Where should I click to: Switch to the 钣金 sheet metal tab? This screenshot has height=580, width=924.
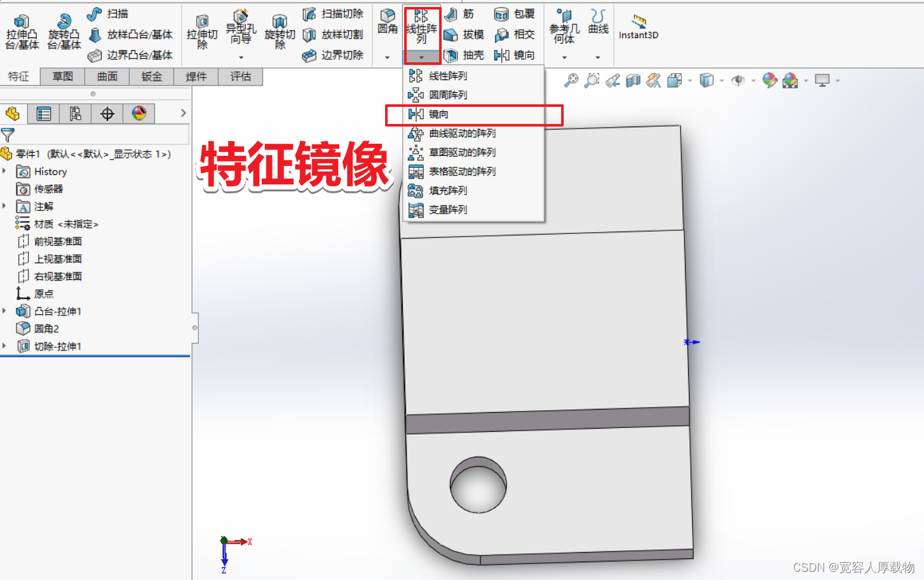pyautogui.click(x=152, y=76)
